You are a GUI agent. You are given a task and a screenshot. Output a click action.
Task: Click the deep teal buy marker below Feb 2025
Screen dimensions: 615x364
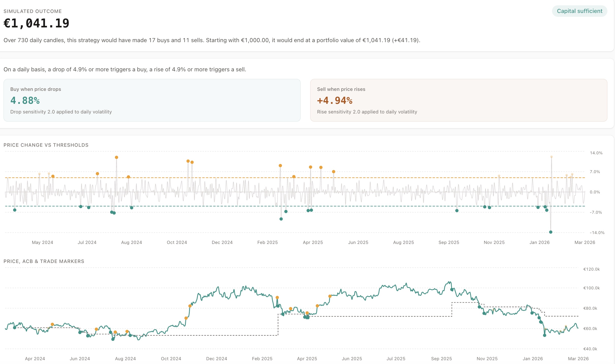[x=281, y=219]
